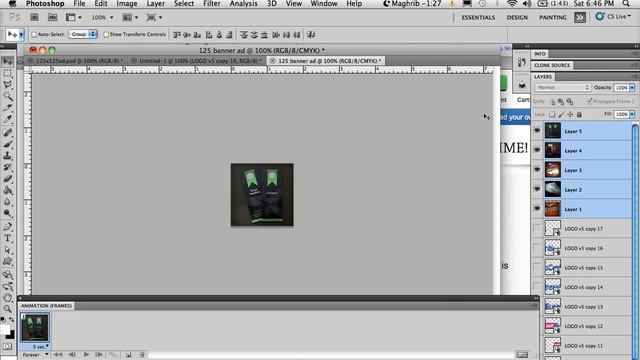Select the Brush tool
The width and height of the screenshot is (640, 360).
(x=7, y=144)
